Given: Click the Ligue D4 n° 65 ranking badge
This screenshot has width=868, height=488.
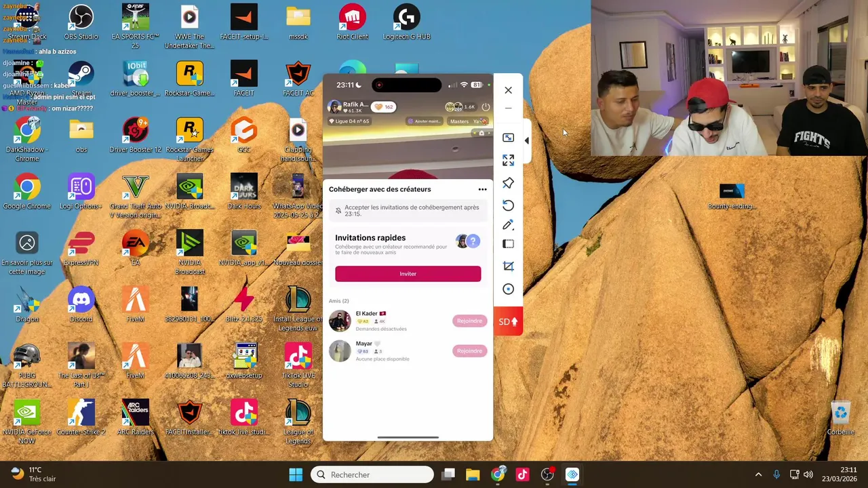Looking at the screenshot, I should (x=349, y=121).
